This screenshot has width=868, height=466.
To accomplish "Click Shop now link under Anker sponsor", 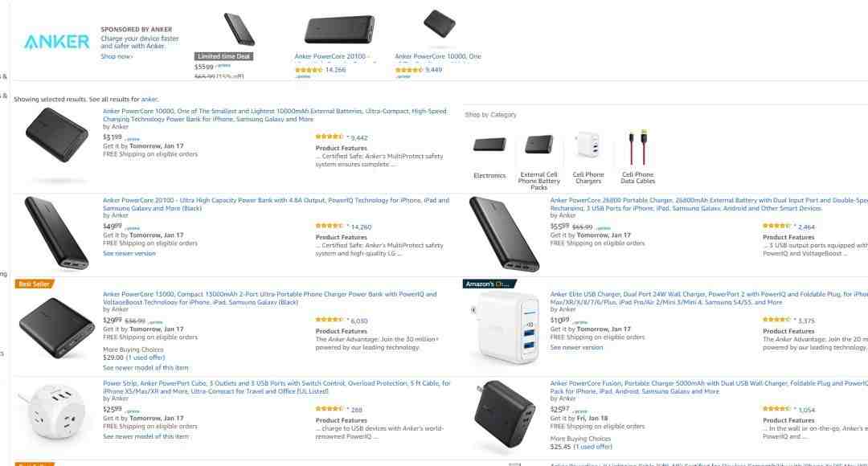I will coord(117,56).
